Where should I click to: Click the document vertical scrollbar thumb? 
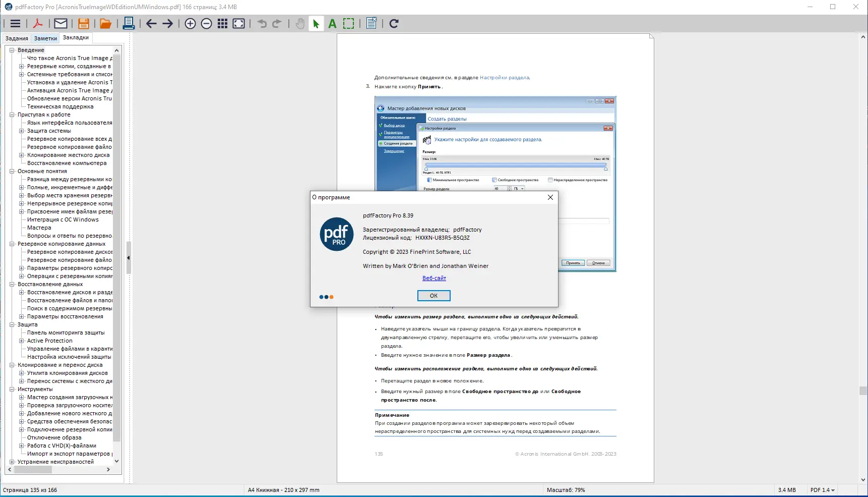pyautogui.click(x=863, y=391)
